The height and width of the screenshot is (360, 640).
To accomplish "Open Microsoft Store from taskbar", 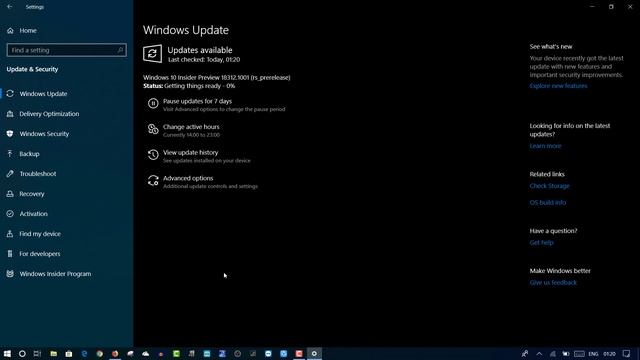I will click(x=69, y=353).
